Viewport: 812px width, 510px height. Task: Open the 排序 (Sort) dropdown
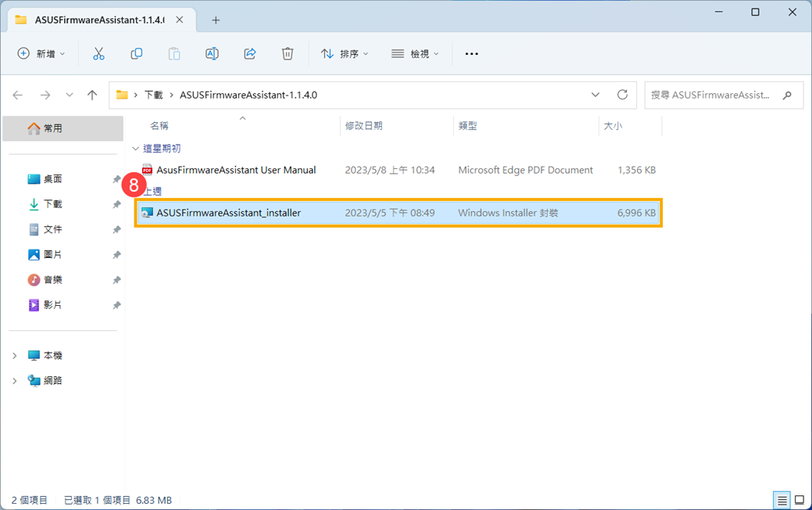coord(345,54)
